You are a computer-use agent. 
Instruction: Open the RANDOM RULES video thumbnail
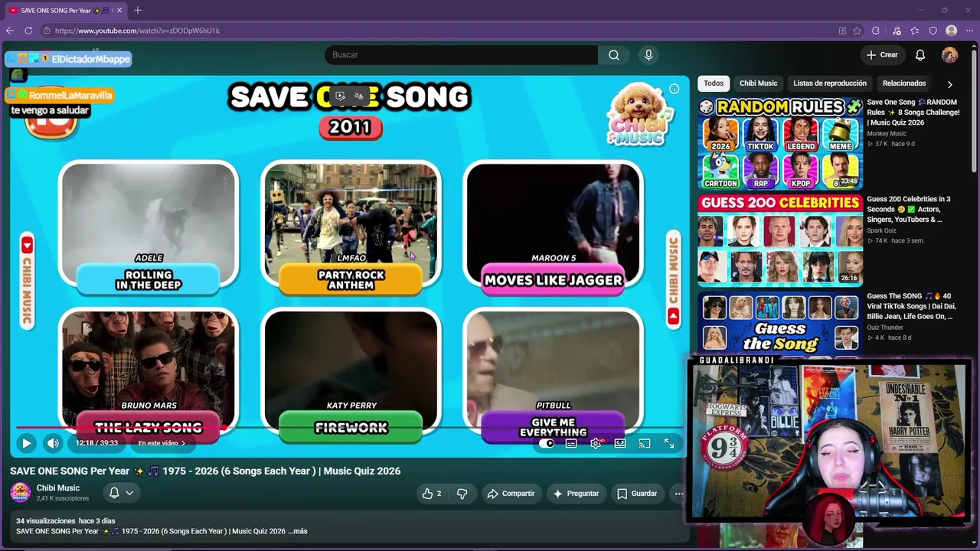780,143
